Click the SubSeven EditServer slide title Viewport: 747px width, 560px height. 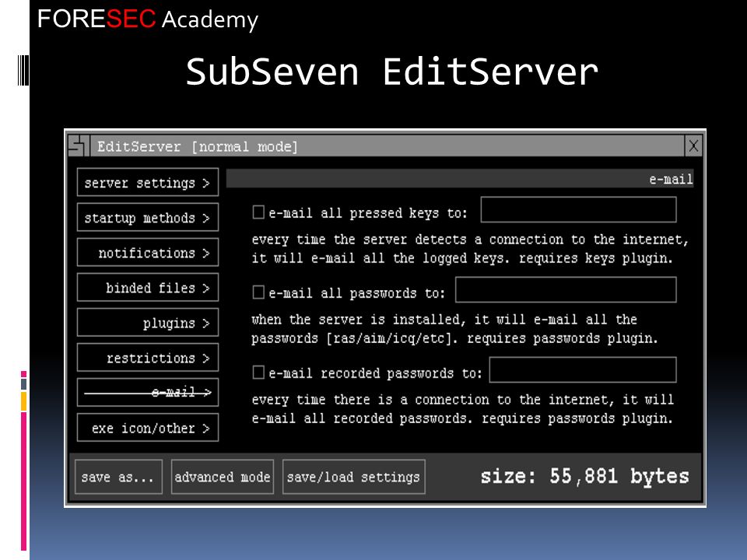[391, 72]
